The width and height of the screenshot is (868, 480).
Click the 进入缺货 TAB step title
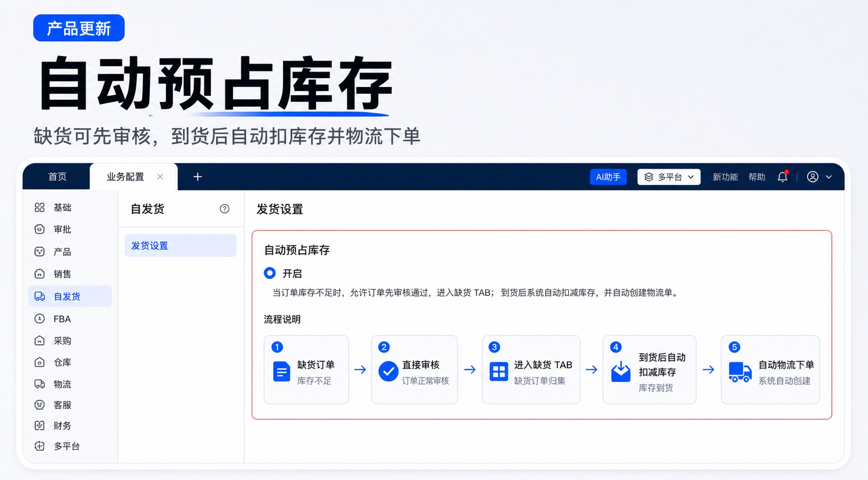pyautogui.click(x=543, y=365)
